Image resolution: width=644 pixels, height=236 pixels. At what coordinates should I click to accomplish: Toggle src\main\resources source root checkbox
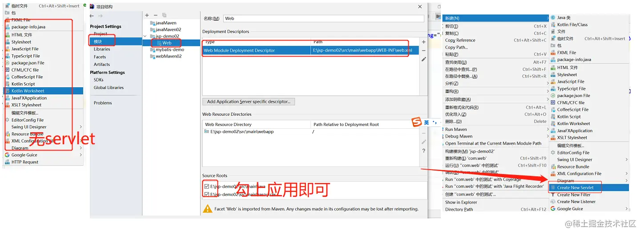(207, 195)
